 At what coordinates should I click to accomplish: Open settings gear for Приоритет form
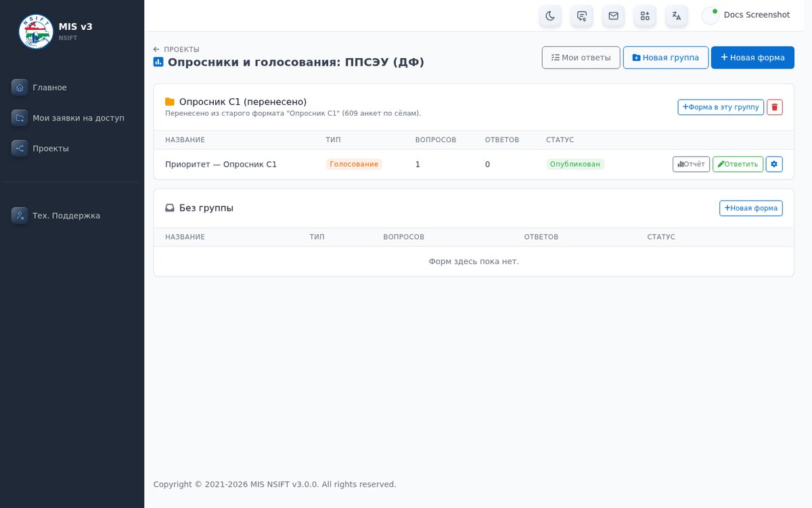(774, 164)
